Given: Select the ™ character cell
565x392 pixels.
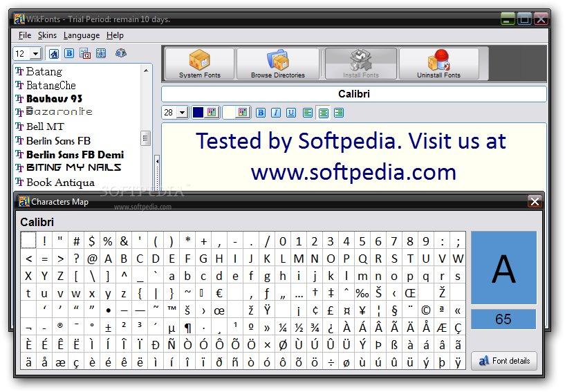Looking at the screenshot, I should [x=172, y=310].
